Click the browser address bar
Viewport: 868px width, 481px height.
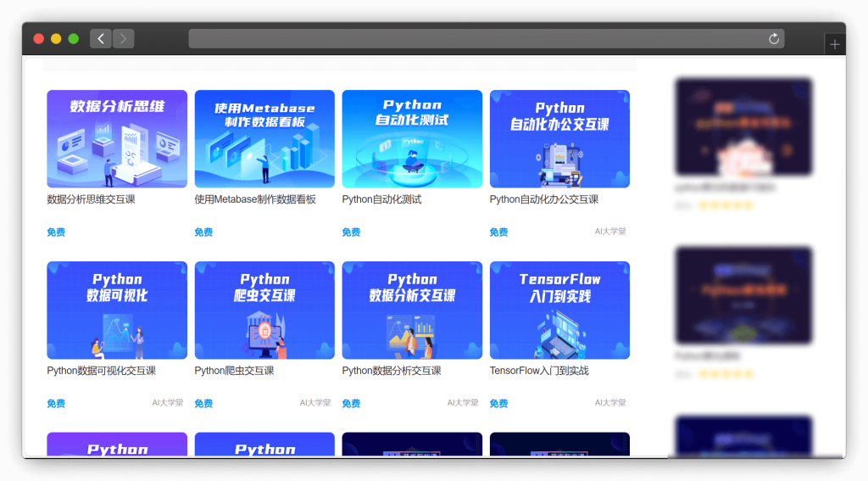point(486,39)
